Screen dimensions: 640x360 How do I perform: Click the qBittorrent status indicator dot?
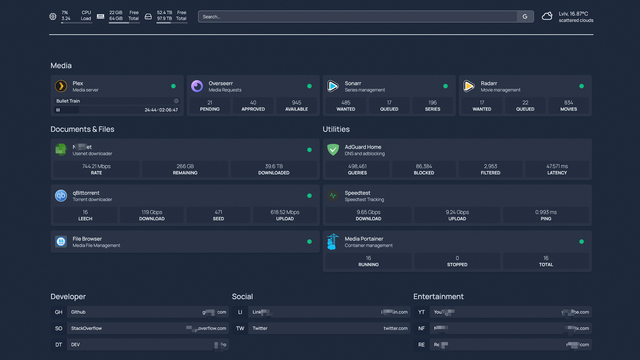coord(309,196)
